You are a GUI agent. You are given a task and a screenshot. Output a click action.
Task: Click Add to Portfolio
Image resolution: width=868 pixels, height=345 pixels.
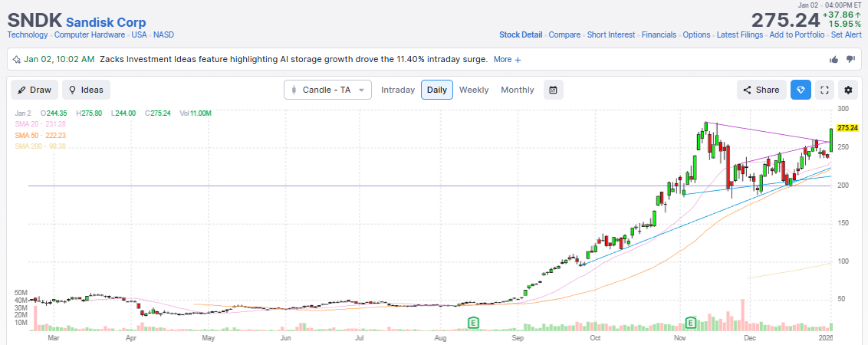[797, 34]
